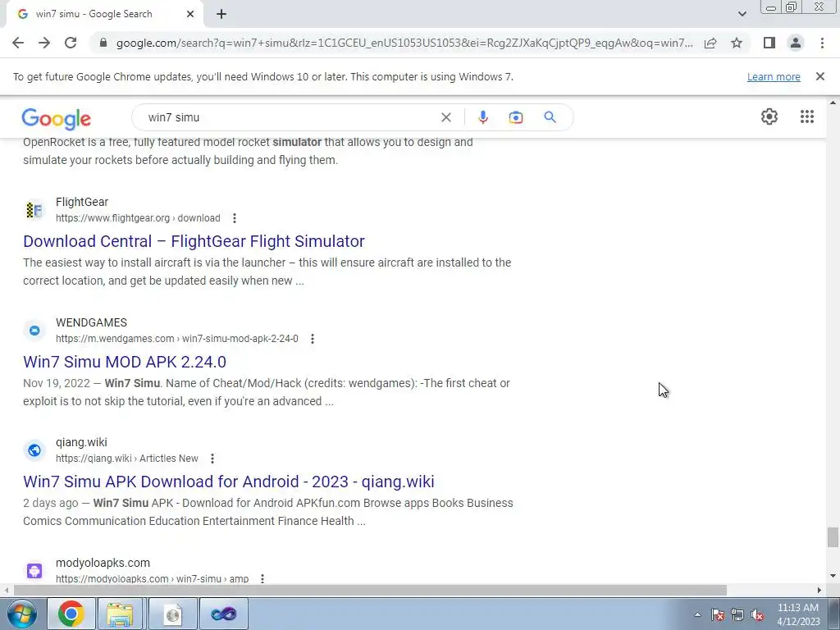Open the Learn more link
The image size is (840, 630).
[774, 76]
